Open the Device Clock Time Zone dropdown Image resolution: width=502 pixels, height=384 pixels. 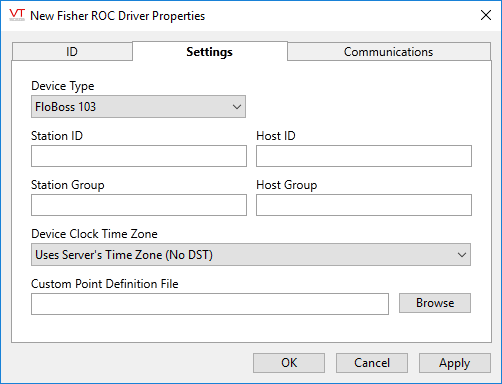[x=251, y=255]
